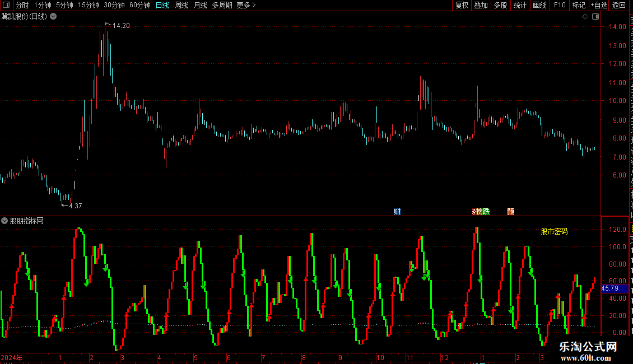This screenshot has width=633, height=364.
Task: Select the 60分钟 period tab
Action: coord(140,5)
